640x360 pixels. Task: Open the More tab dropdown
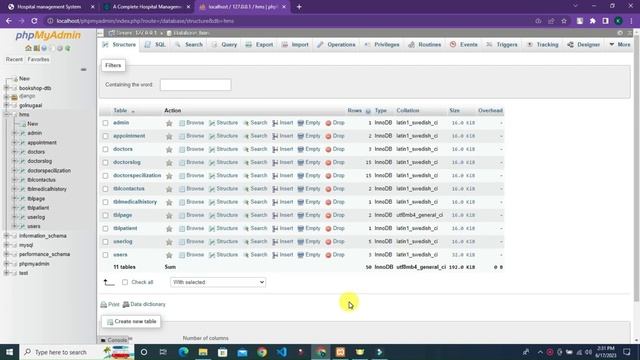[x=620, y=44]
